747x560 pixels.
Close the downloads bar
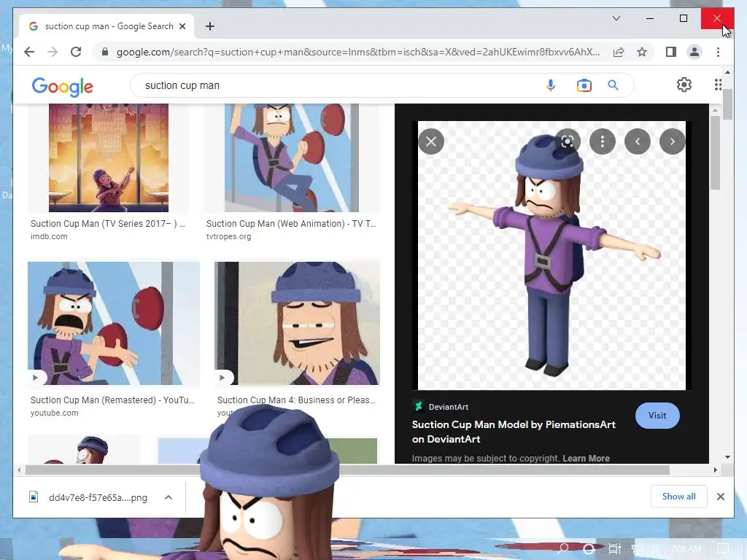721,497
